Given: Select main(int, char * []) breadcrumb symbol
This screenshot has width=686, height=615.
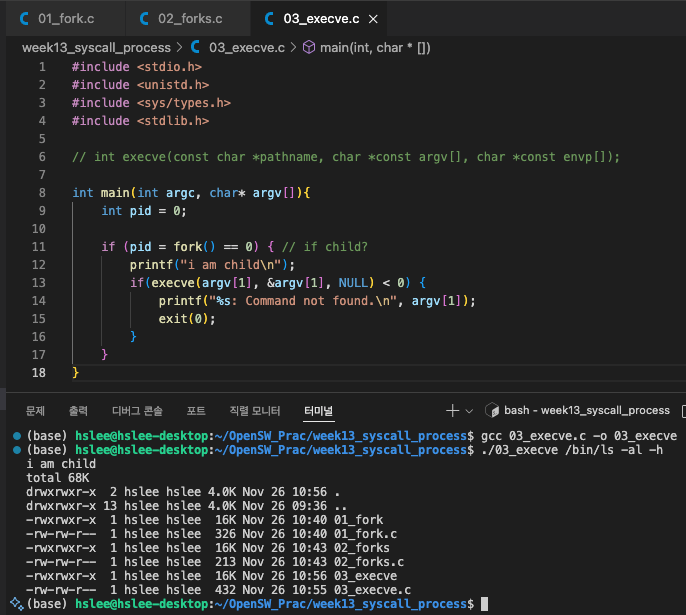Looking at the screenshot, I should pos(375,47).
